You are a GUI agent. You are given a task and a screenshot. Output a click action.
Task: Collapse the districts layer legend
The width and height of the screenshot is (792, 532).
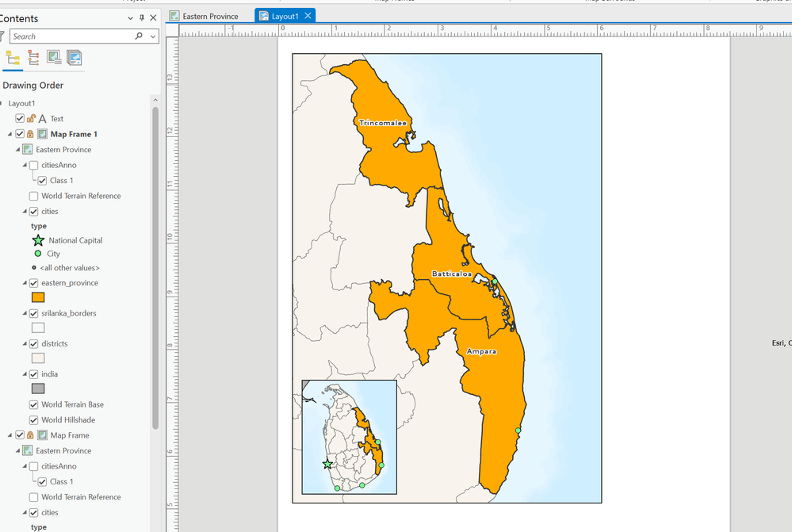[25, 343]
